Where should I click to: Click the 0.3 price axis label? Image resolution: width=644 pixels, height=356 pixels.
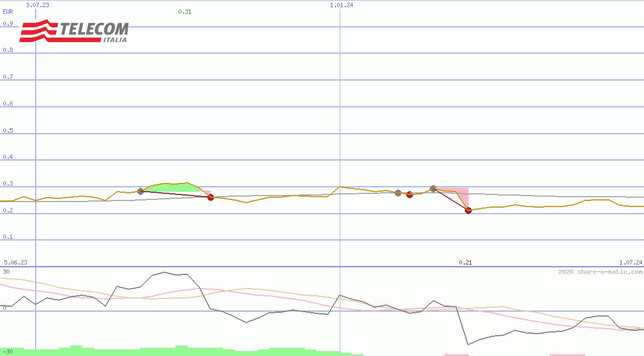8,183
